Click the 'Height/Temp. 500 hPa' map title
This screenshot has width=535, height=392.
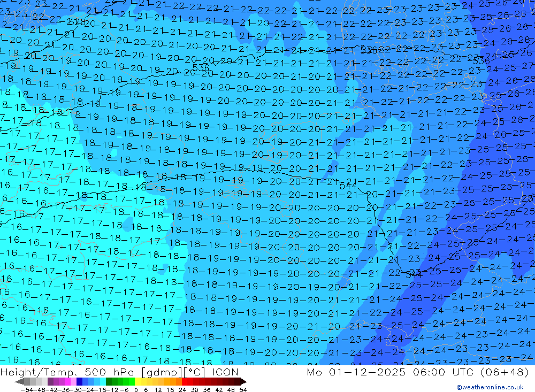point(68,372)
